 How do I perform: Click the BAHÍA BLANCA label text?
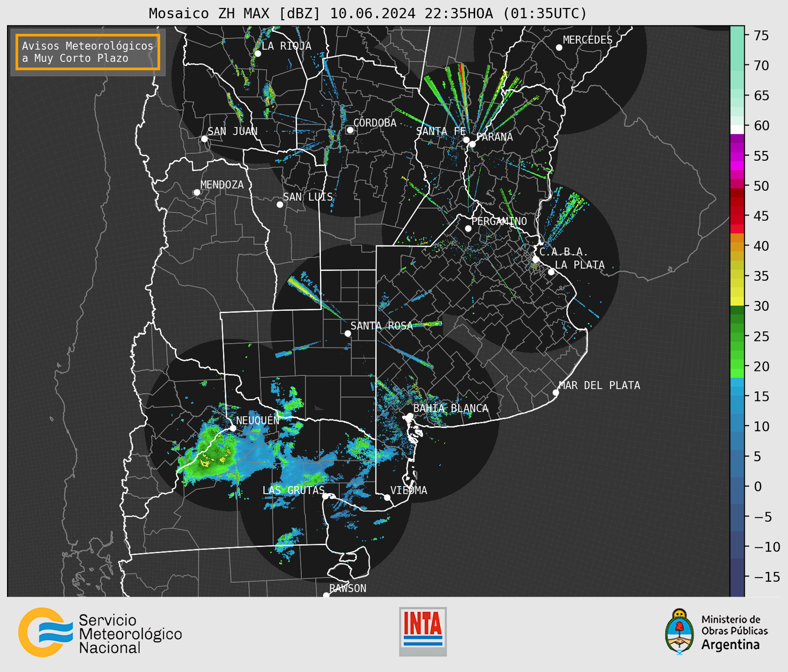pos(451,408)
